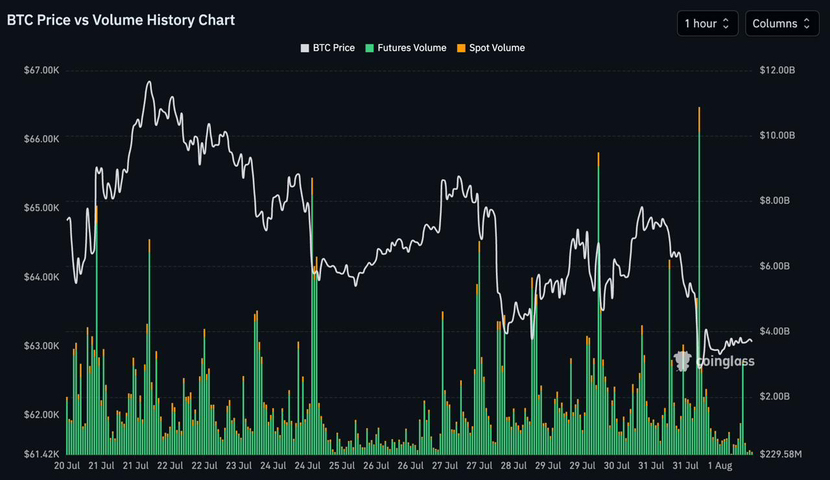This screenshot has width=830, height=480.
Task: Click the $66.00K price axis label
Action: [41, 139]
